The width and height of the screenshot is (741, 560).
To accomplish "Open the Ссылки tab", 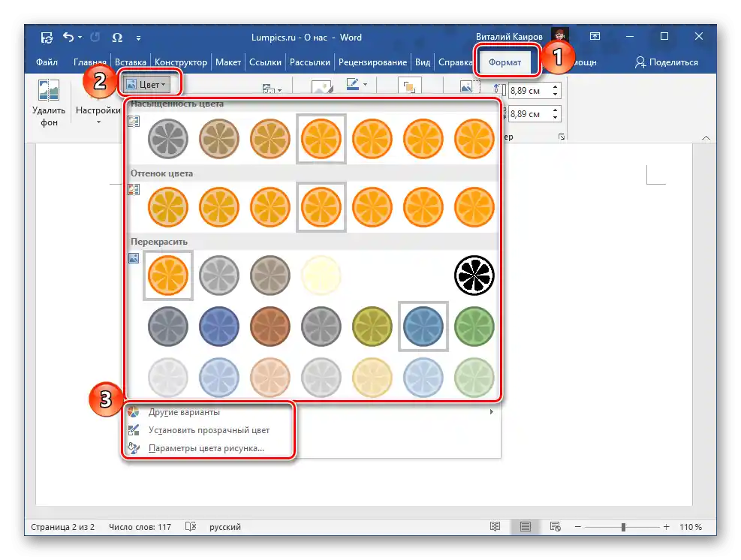I will pos(265,62).
